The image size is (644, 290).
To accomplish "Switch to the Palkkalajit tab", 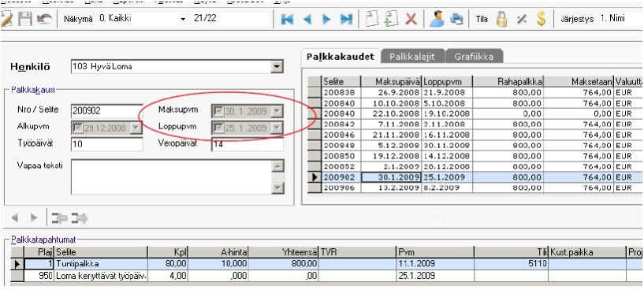I will coord(412,57).
